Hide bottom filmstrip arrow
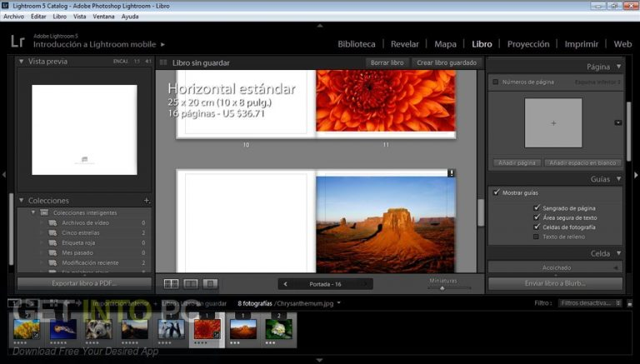 coord(320,361)
